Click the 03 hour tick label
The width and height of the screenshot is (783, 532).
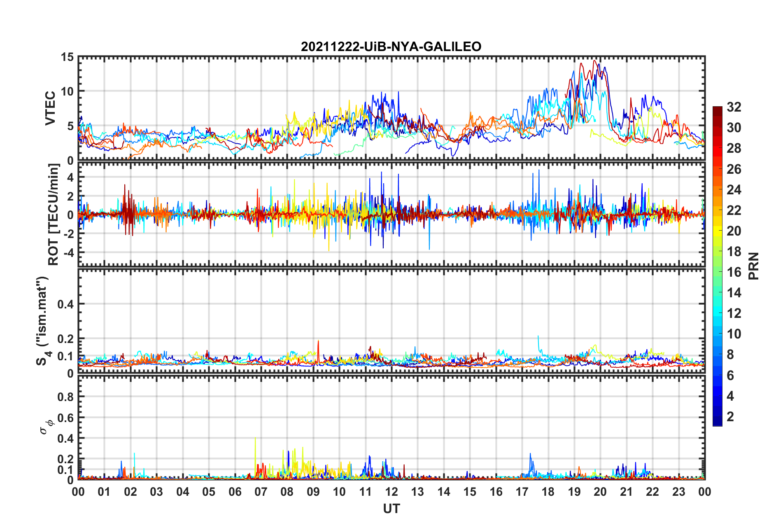click(x=156, y=492)
